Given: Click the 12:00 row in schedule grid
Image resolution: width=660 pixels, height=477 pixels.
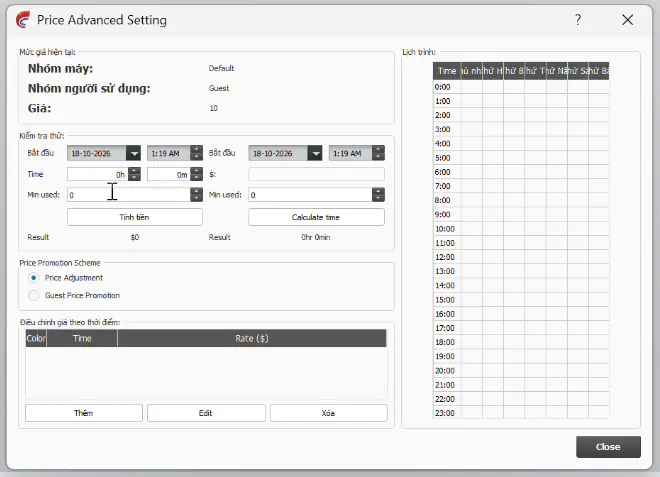Looking at the screenshot, I should tap(521, 257).
